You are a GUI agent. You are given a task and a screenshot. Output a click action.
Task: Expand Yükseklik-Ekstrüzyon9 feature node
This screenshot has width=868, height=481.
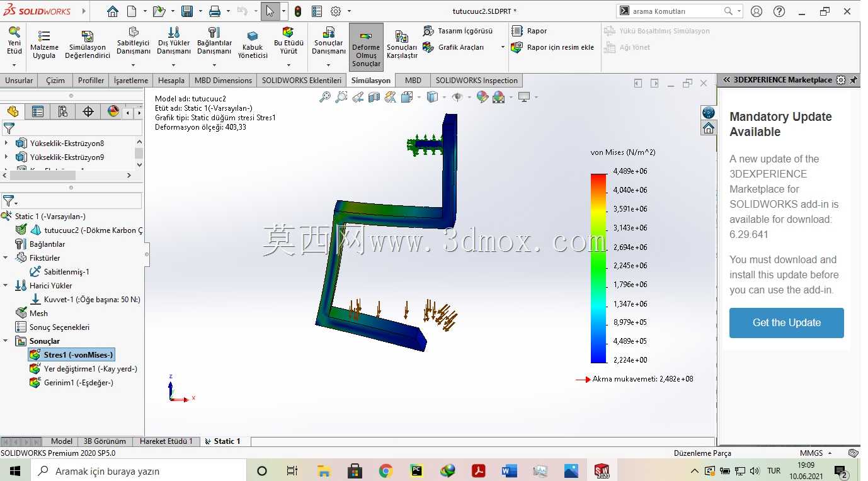pyautogui.click(x=6, y=157)
